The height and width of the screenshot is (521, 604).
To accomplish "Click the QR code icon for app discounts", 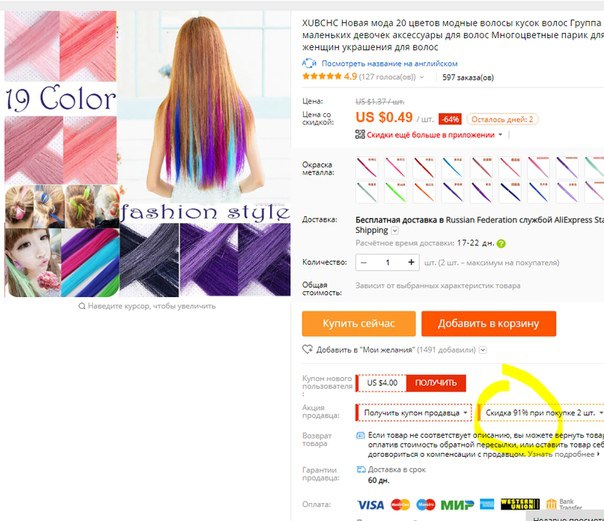I will click(x=360, y=134).
